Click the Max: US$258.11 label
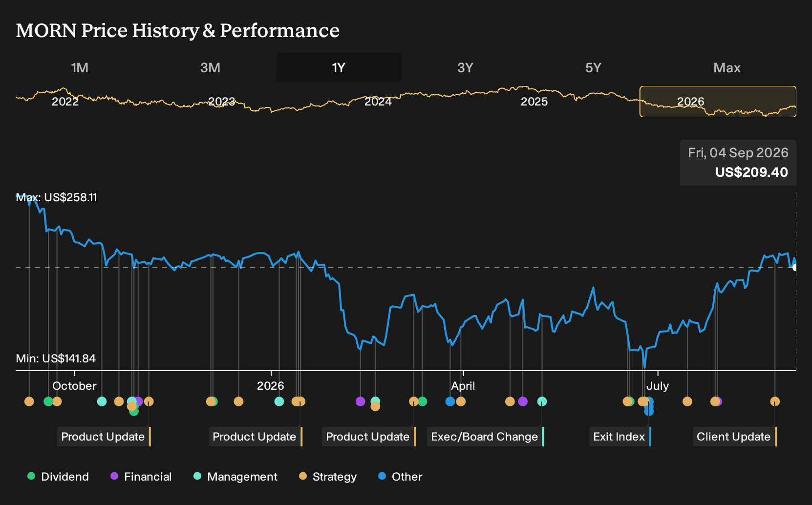Viewport: 812px width, 505px height. tap(57, 197)
